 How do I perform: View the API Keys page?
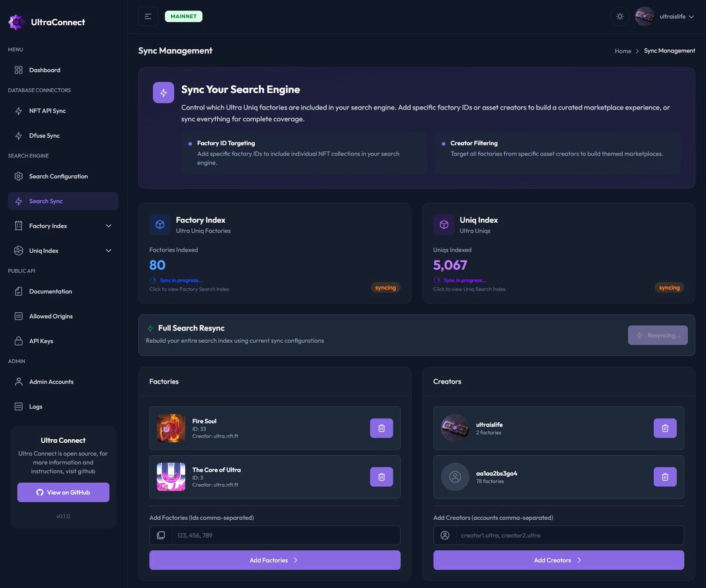tap(41, 340)
